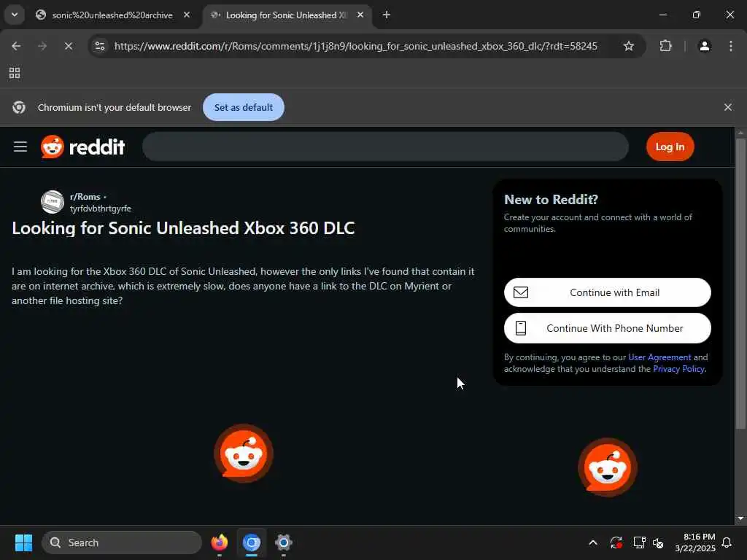747x560 pixels.
Task: Go to the Reddit home logo
Action: 83,147
